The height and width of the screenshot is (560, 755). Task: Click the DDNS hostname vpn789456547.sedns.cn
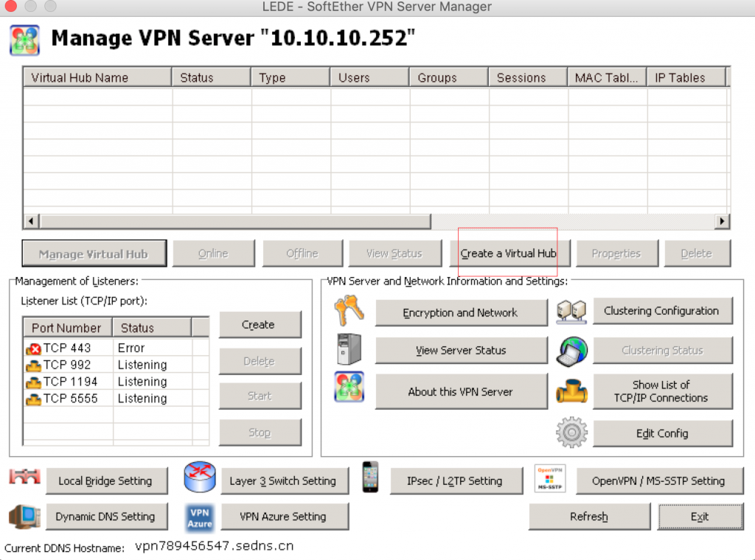click(x=215, y=546)
